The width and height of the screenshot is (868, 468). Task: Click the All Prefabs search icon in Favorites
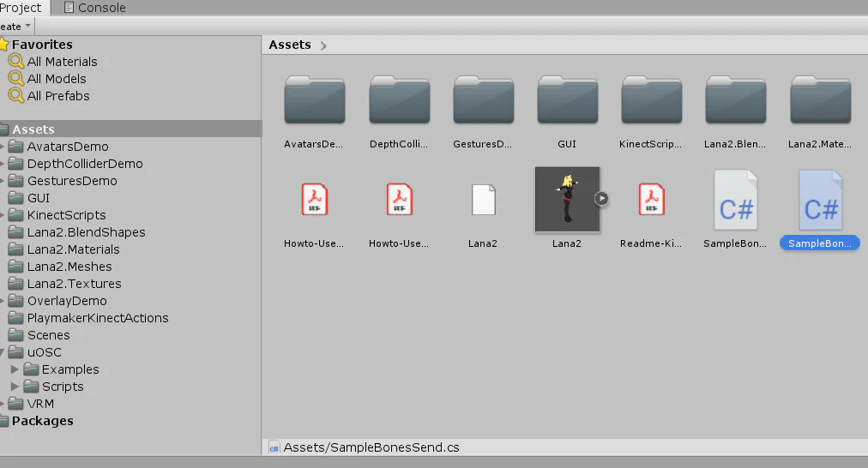click(16, 95)
